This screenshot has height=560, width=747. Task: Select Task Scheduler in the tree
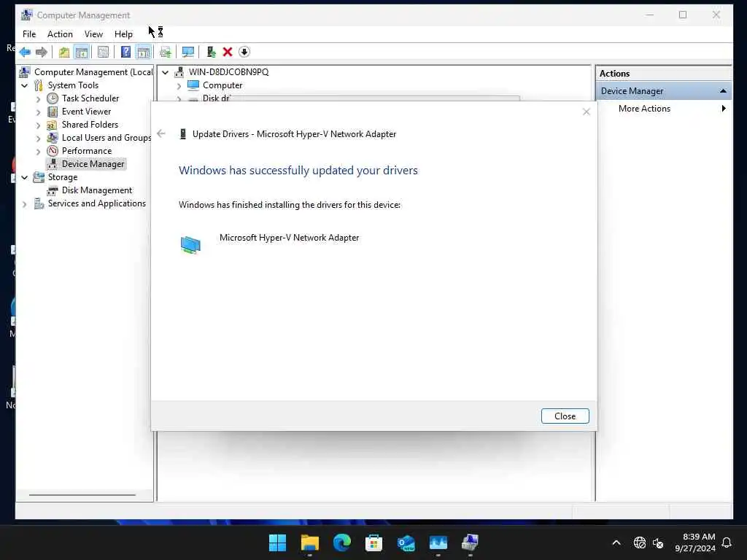tap(90, 98)
